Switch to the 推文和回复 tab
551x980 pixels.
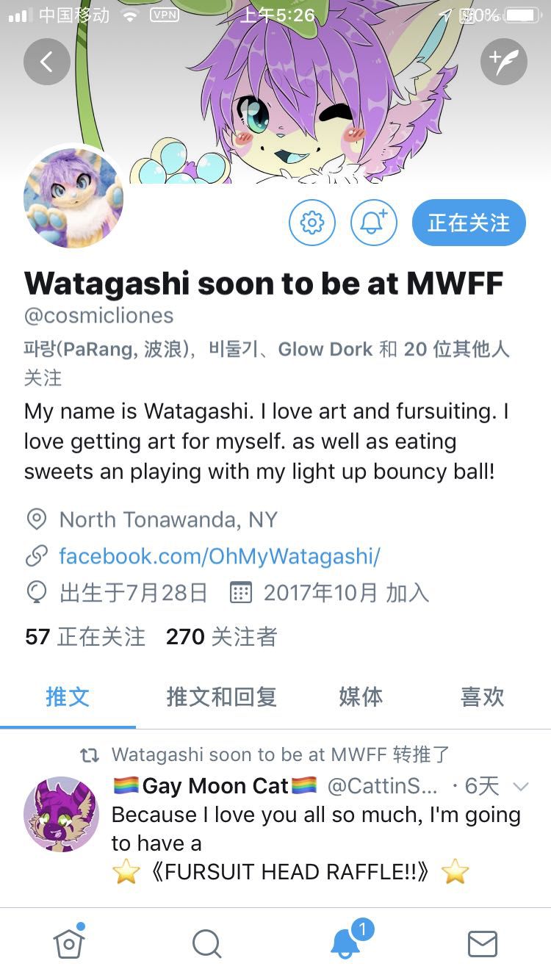(221, 696)
